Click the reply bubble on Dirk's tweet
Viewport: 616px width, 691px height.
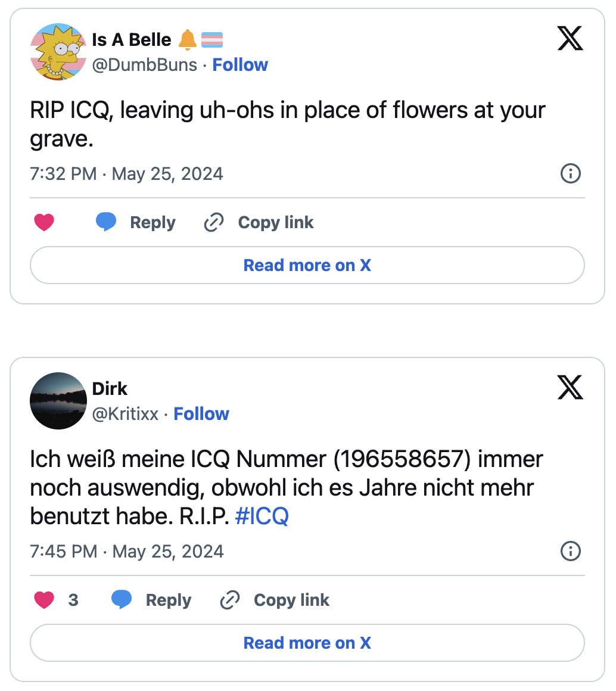coord(122,599)
